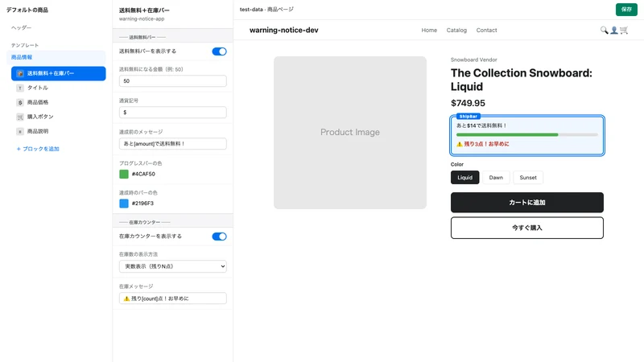Viewport: 644px width, 362px height.
Task: Click the dollar icon beside 商品価格 block
Action: [20, 102]
